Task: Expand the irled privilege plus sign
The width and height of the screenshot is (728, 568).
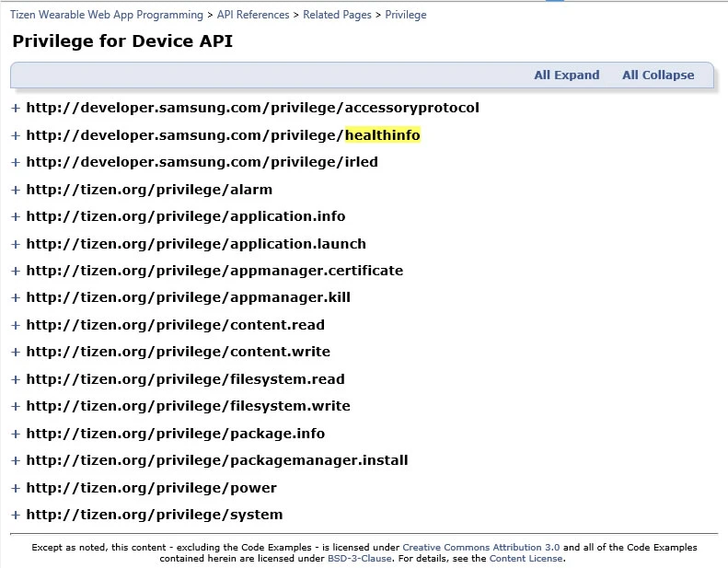Action: (x=16, y=163)
